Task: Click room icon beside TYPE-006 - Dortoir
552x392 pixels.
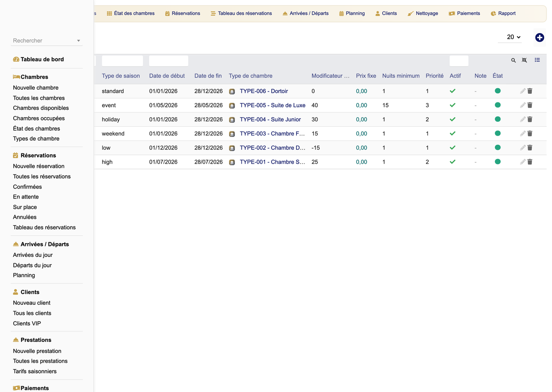Action: pyautogui.click(x=232, y=91)
